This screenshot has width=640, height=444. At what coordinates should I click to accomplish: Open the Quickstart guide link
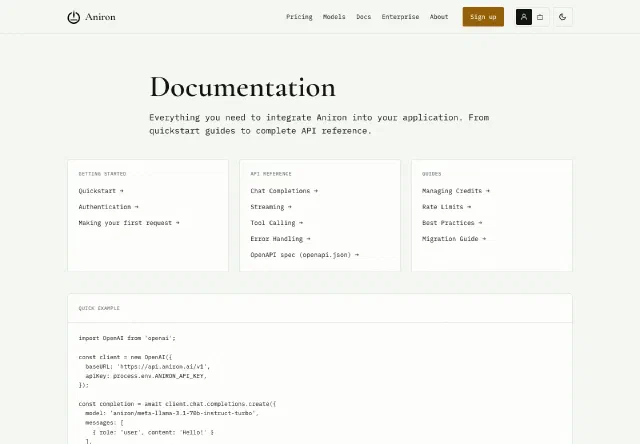101,191
